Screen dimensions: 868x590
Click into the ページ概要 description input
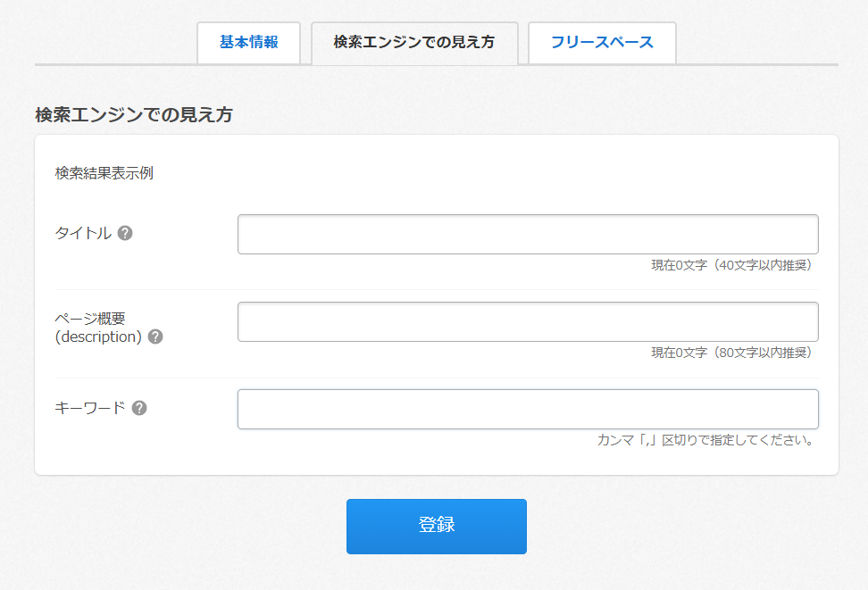tap(527, 321)
